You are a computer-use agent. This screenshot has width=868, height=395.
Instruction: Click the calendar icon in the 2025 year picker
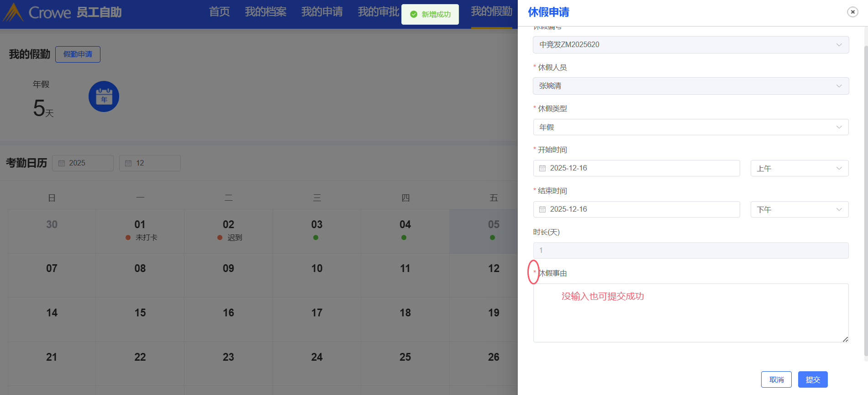(x=62, y=163)
